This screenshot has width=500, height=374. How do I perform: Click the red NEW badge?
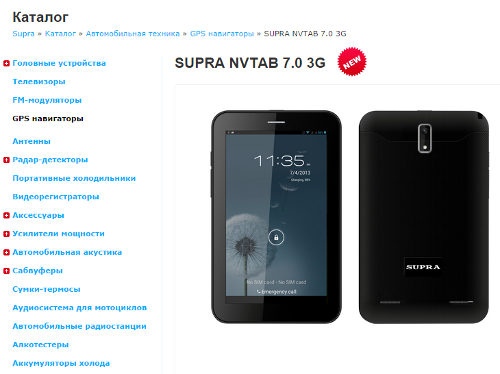352,62
